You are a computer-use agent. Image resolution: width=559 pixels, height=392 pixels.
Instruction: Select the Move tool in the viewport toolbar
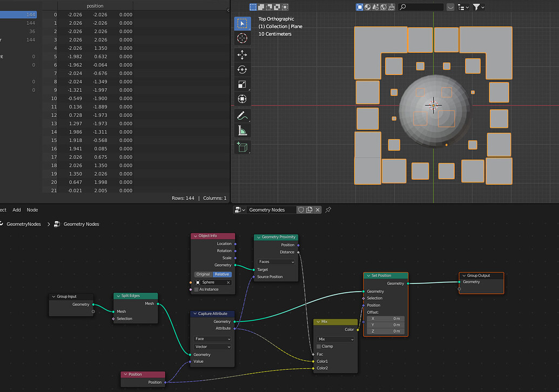pyautogui.click(x=242, y=55)
